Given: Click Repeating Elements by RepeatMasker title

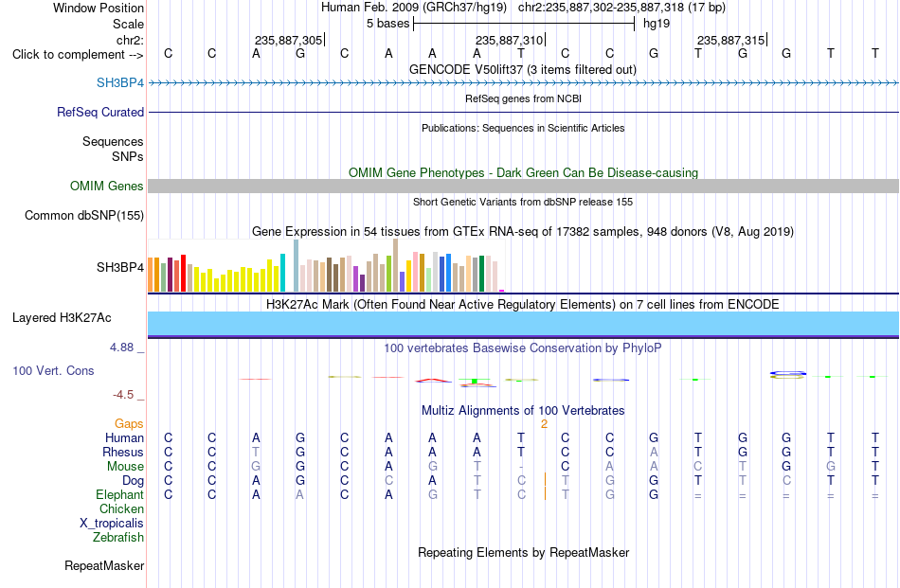Looking at the screenshot, I should click(523, 552).
